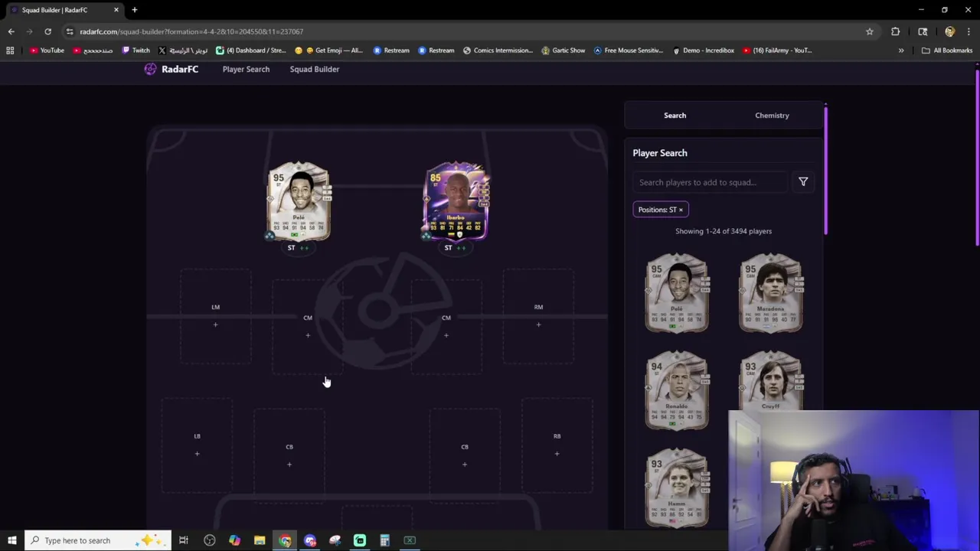
Task: Open the Windows Start menu
Action: [x=11, y=540]
